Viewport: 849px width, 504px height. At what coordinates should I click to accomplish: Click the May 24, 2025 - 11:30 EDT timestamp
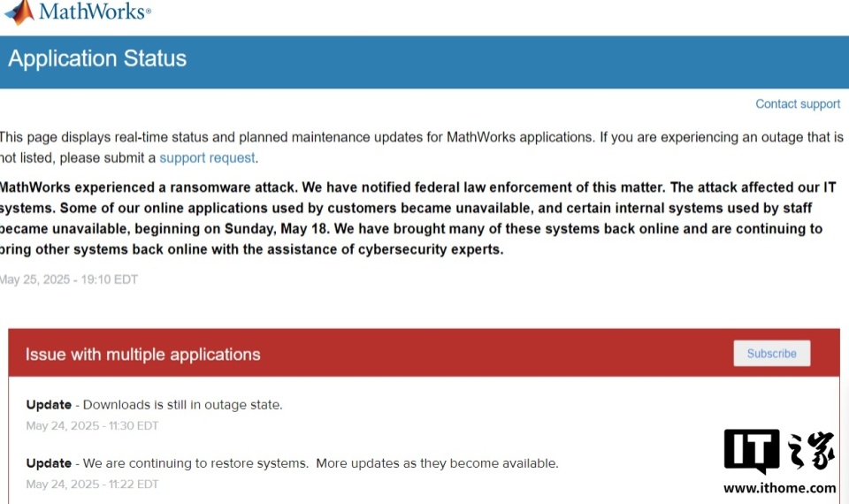pyautogui.click(x=92, y=425)
